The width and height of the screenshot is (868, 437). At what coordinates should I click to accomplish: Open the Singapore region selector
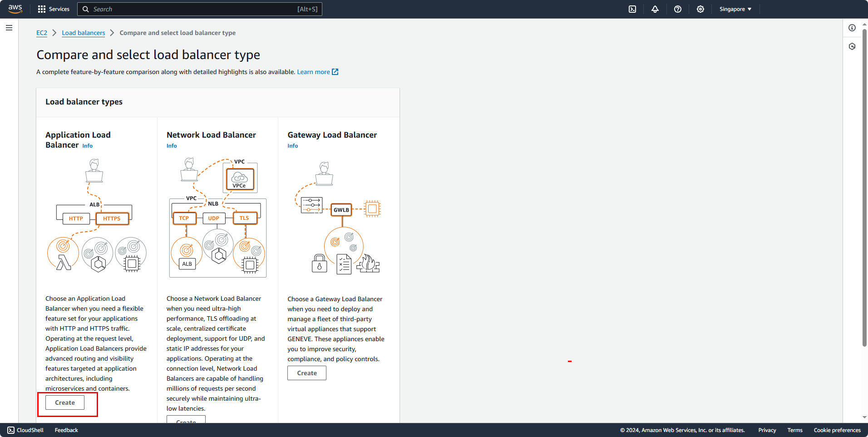[735, 9]
